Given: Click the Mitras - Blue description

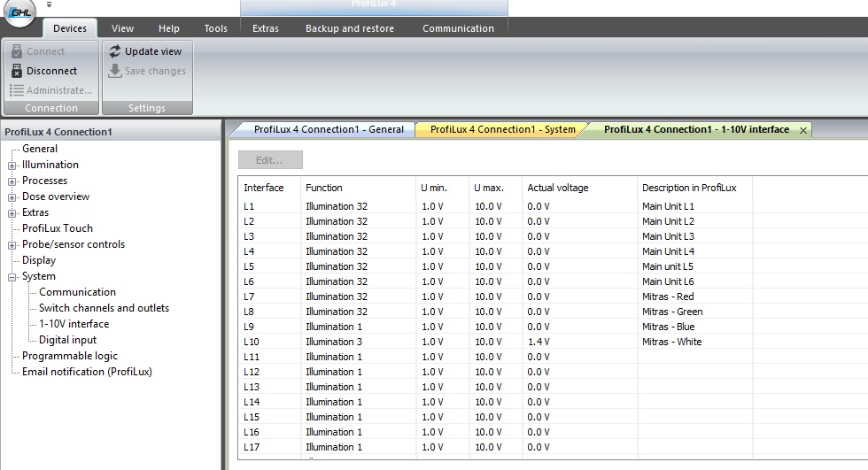Looking at the screenshot, I should pyautogui.click(x=668, y=327).
